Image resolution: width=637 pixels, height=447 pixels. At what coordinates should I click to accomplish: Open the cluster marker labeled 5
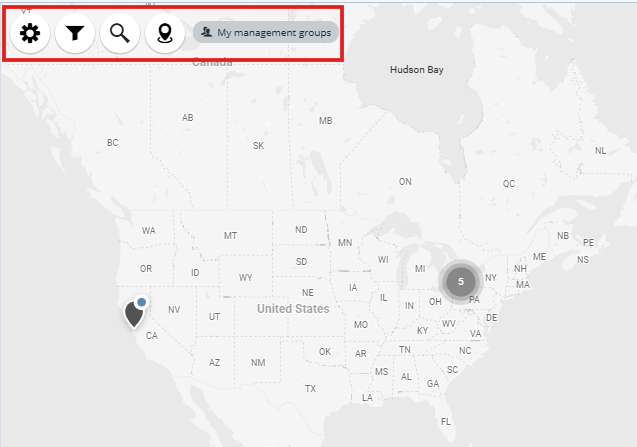point(461,281)
